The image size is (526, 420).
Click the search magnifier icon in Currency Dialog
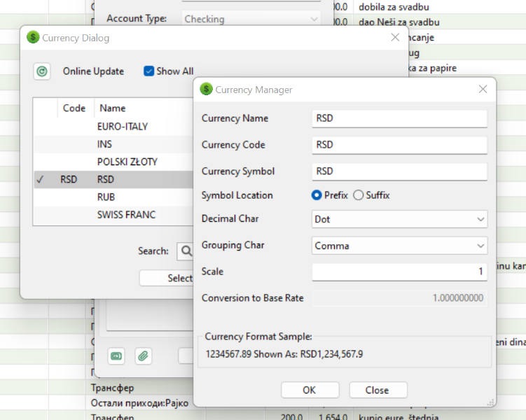point(186,251)
